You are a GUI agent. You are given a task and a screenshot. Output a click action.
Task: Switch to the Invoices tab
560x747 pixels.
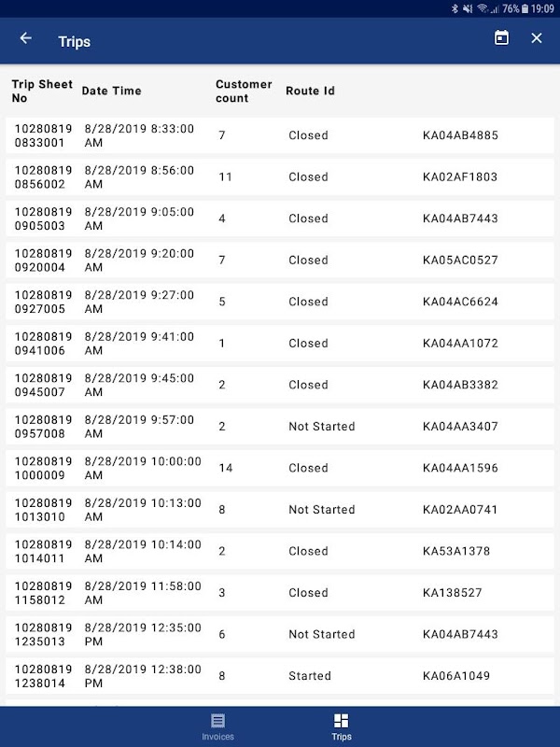click(217, 727)
